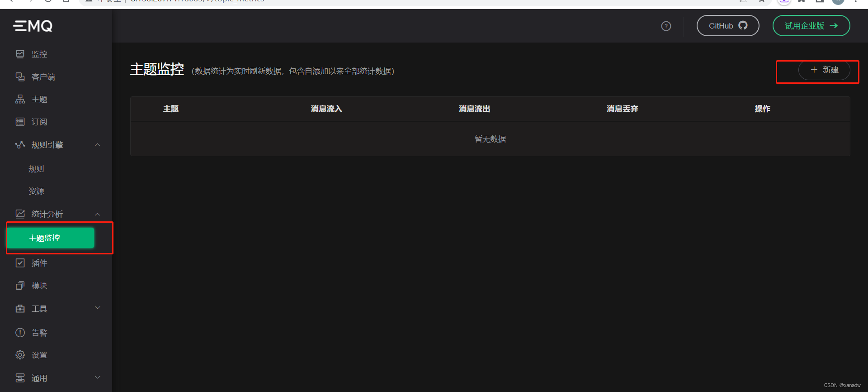Click the 统计分析 chart icon
Image resolution: width=868 pixels, height=392 pixels.
(x=20, y=214)
